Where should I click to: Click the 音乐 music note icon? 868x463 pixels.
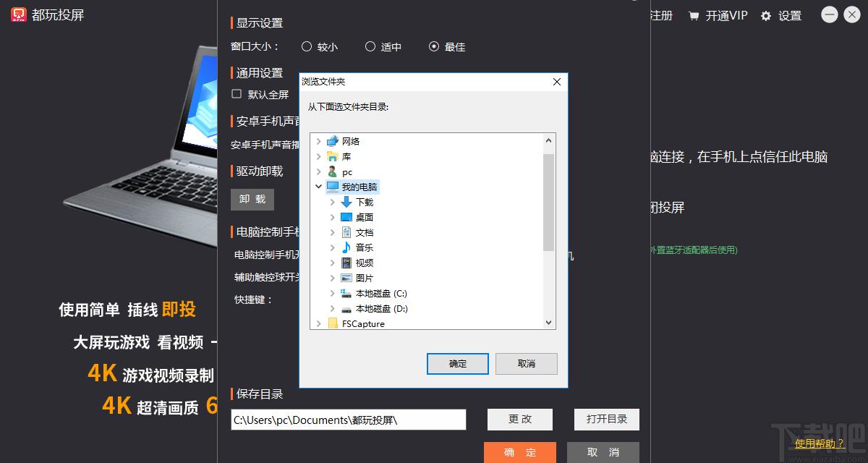point(346,247)
